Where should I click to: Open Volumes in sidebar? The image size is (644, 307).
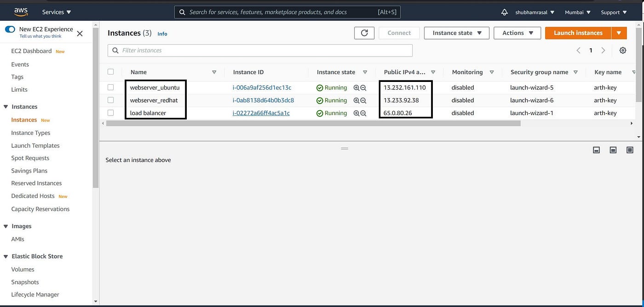[23, 269]
